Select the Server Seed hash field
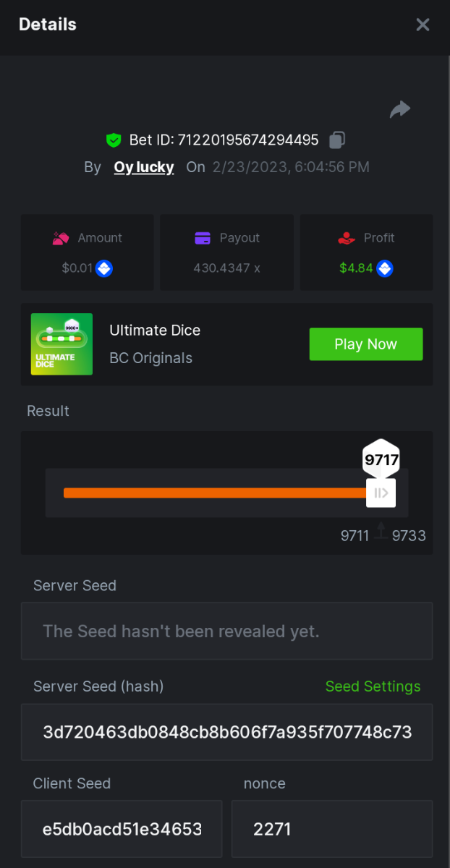450x868 pixels. pyautogui.click(x=226, y=732)
